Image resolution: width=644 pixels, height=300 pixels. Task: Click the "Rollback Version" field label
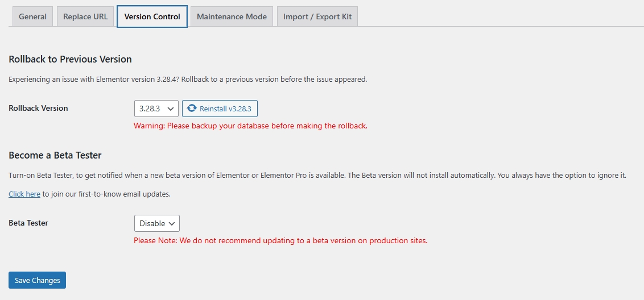coord(38,108)
